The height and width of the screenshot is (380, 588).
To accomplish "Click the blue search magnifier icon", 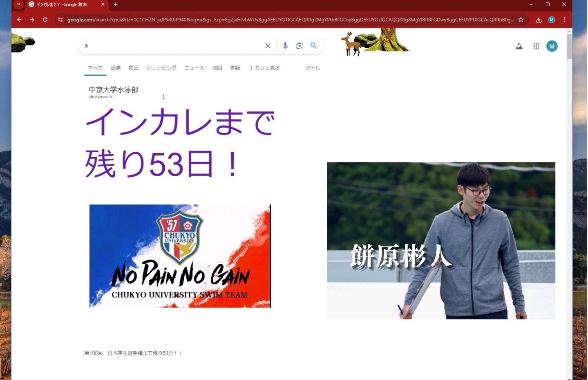I will point(313,46).
